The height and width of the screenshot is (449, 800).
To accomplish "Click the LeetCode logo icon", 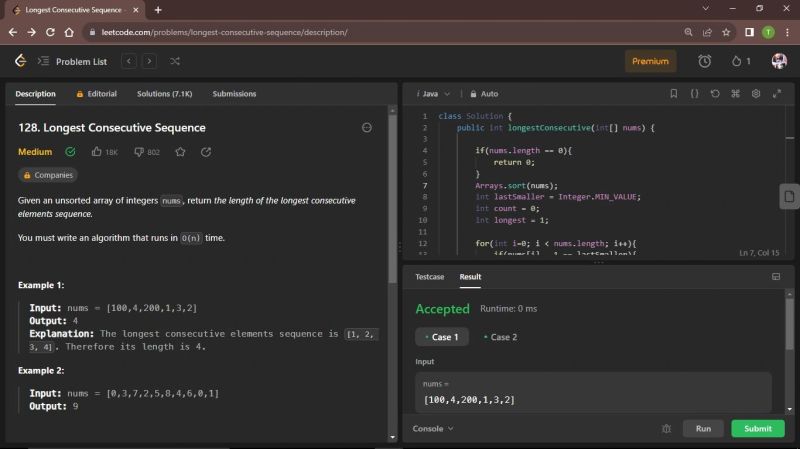I will 20,61.
